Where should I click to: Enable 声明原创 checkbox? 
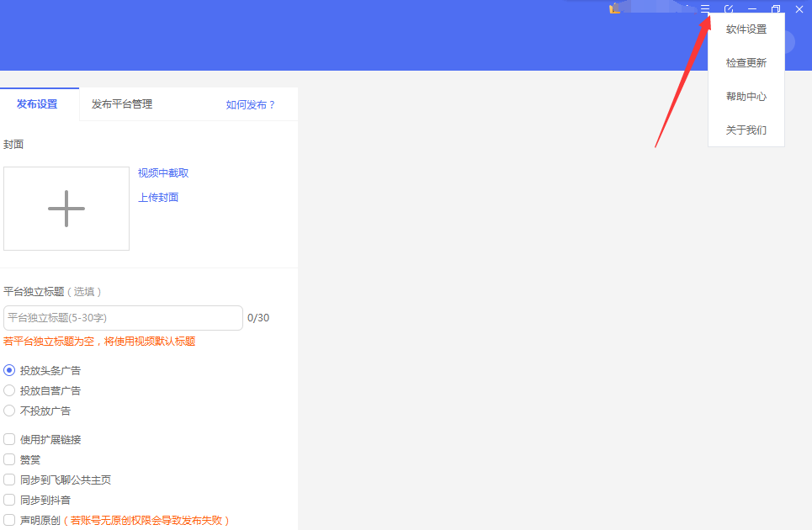pyautogui.click(x=10, y=520)
